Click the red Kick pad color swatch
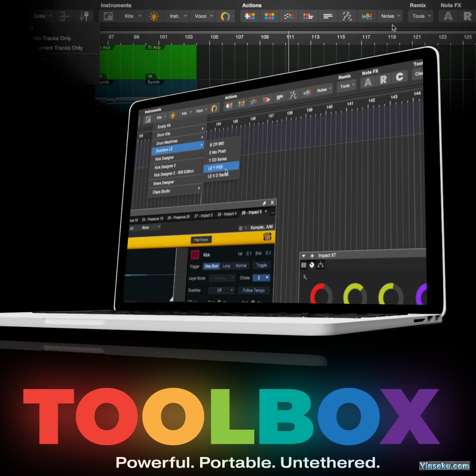Viewport: 476px width, 476px height. click(x=195, y=255)
